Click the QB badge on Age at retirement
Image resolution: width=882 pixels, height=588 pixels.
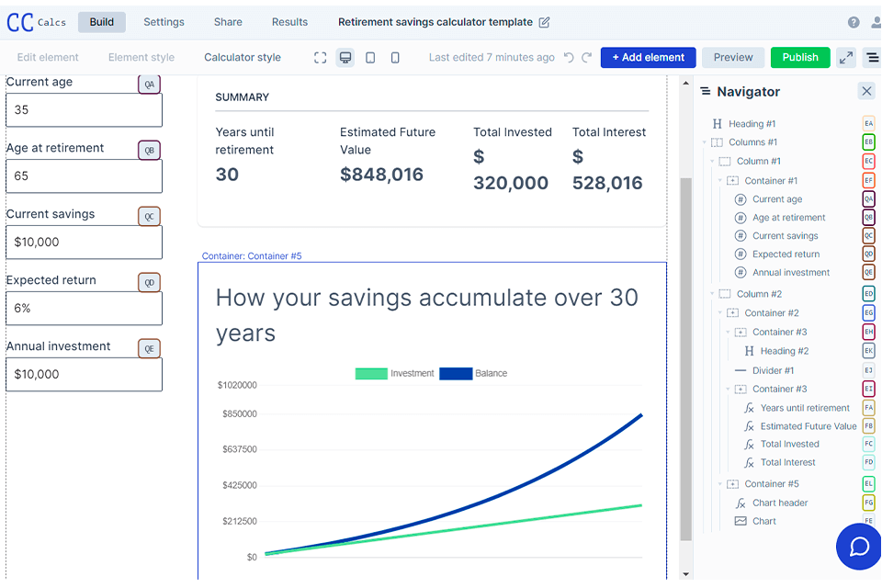coord(150,151)
